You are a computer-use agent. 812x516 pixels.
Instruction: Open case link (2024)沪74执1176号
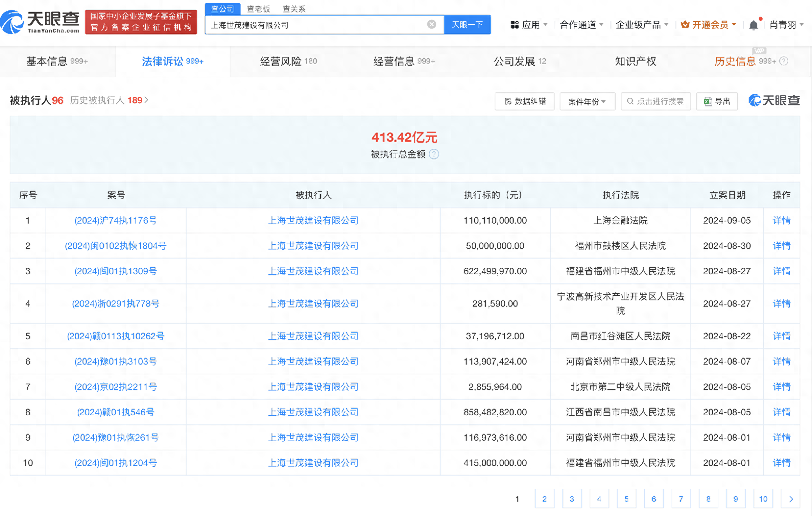[116, 220]
